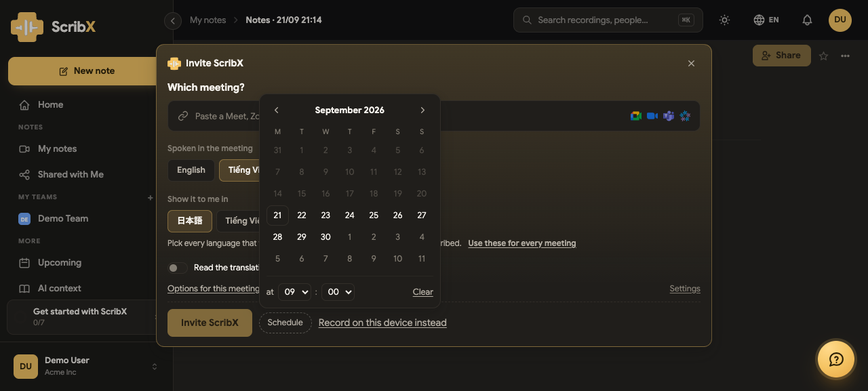Go to previous month in calendar
This screenshot has width=868, height=391.
[276, 110]
